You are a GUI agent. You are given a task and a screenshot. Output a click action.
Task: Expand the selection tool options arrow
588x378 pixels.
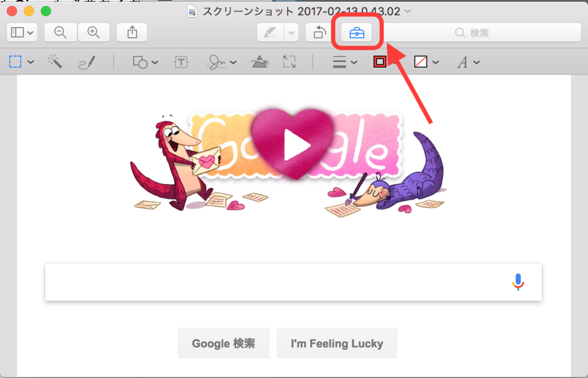tap(31, 62)
